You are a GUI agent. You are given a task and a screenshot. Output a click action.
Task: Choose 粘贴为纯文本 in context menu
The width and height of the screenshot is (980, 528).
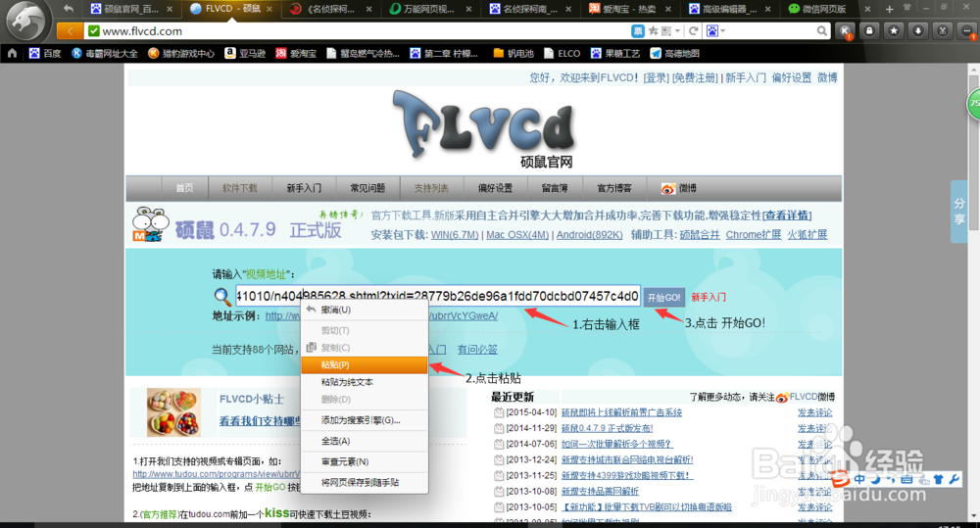[x=365, y=382]
